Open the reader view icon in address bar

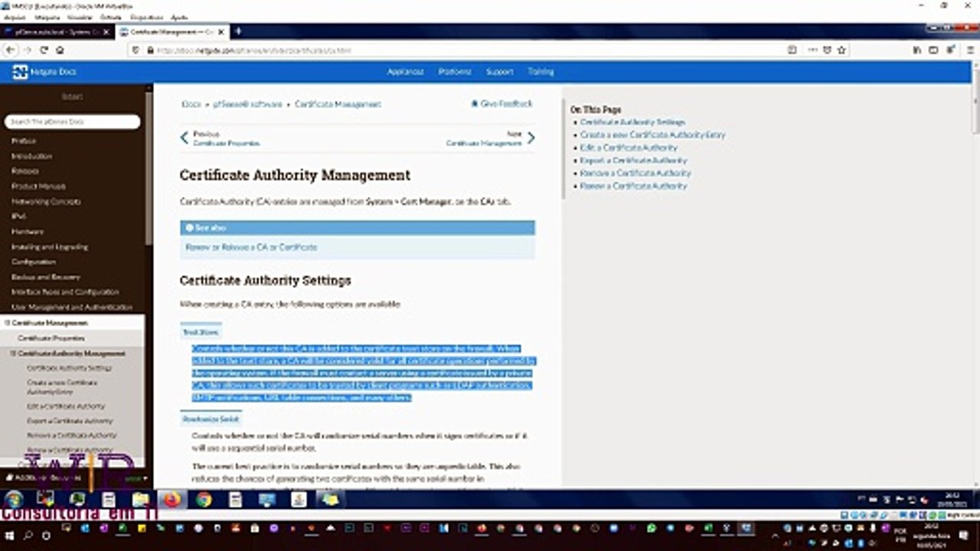792,50
